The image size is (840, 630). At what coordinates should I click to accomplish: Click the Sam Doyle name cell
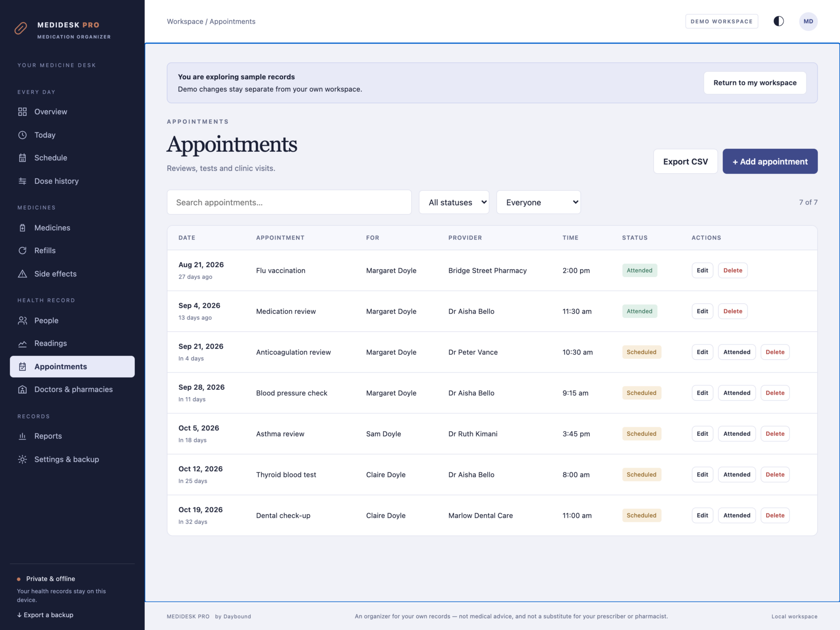pyautogui.click(x=383, y=434)
